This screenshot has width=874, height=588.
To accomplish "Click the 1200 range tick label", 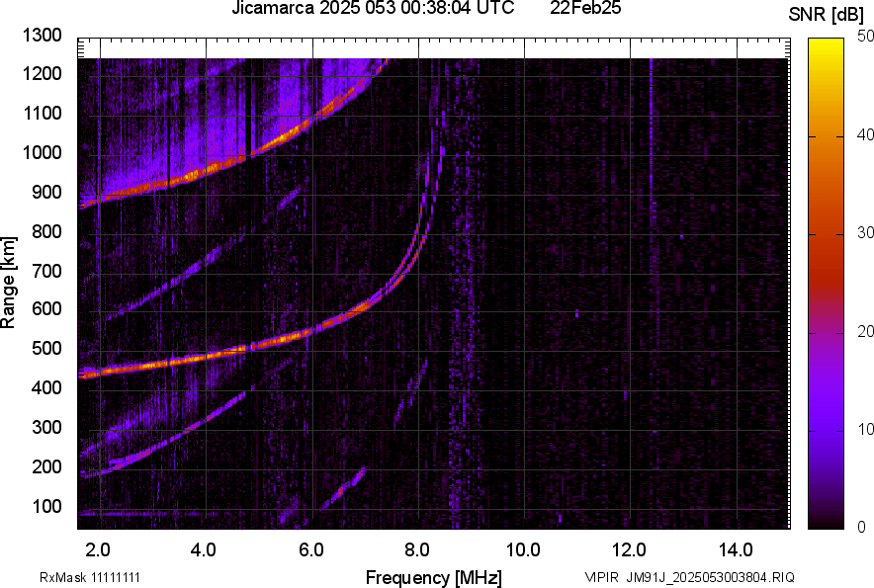I will 43,73.
